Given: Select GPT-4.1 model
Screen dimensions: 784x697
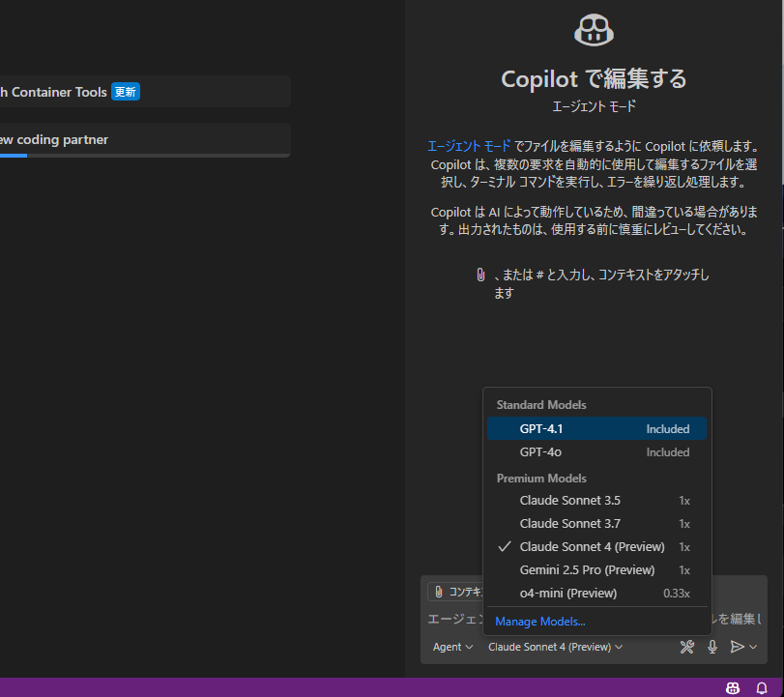Looking at the screenshot, I should point(596,428).
